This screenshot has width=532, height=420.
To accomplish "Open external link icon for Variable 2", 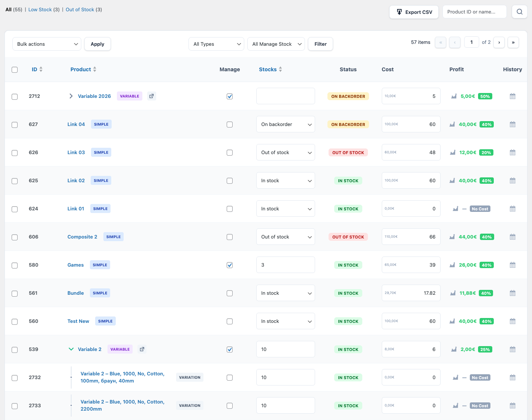I will coord(142,349).
